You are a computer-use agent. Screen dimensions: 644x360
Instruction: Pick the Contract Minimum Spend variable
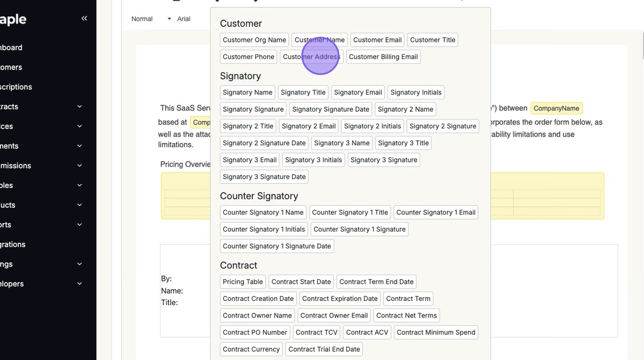[x=436, y=333]
